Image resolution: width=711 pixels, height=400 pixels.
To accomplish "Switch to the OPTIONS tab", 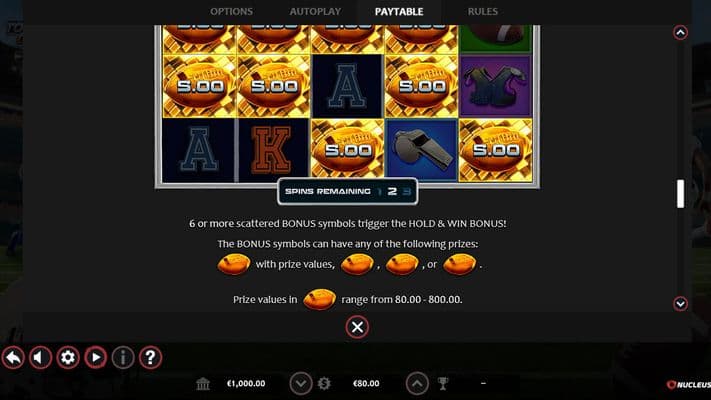I will (x=231, y=12).
